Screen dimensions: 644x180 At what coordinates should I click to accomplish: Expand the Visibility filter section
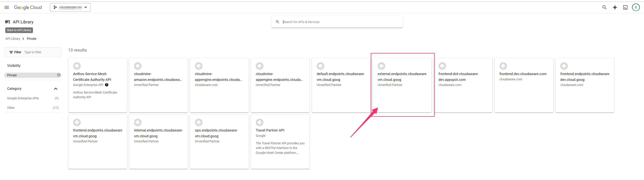[14, 65]
